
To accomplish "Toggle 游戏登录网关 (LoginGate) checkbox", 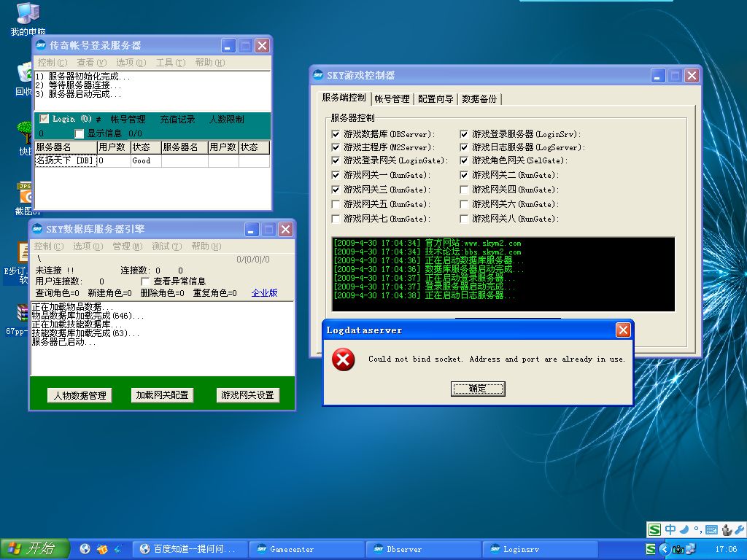I will coord(336,160).
